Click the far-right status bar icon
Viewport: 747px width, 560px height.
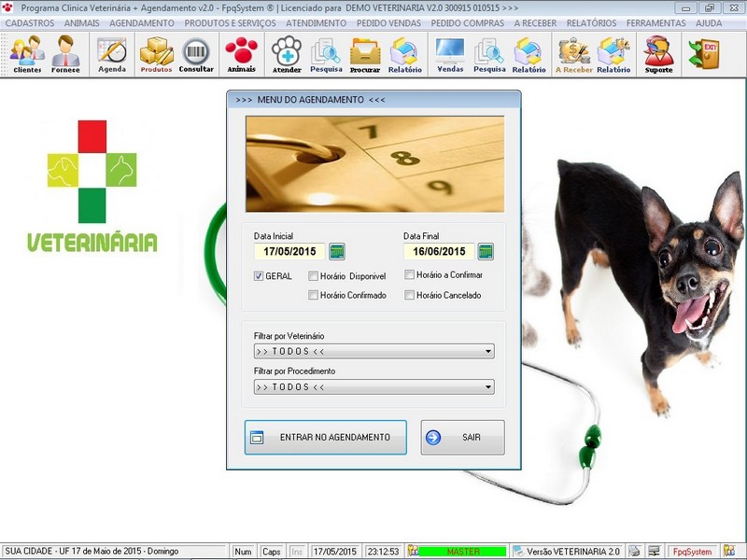coord(729,551)
